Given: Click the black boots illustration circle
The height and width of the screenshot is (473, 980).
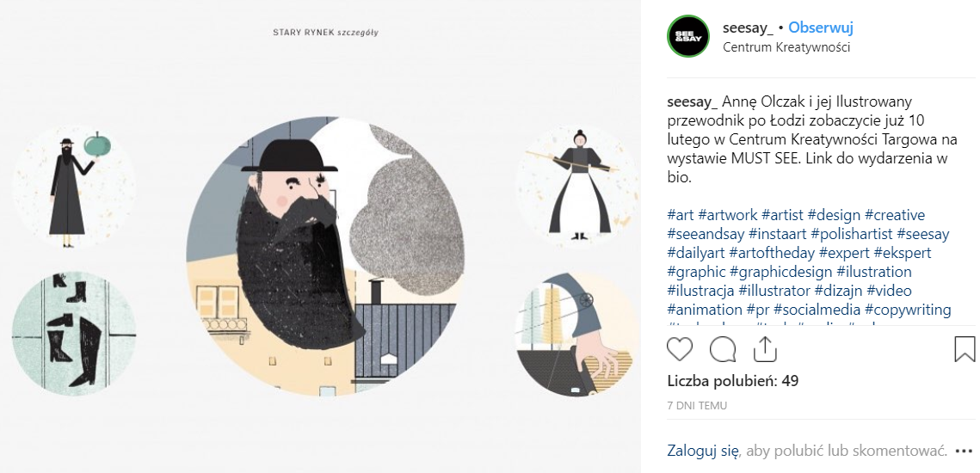Looking at the screenshot, I should [74, 334].
